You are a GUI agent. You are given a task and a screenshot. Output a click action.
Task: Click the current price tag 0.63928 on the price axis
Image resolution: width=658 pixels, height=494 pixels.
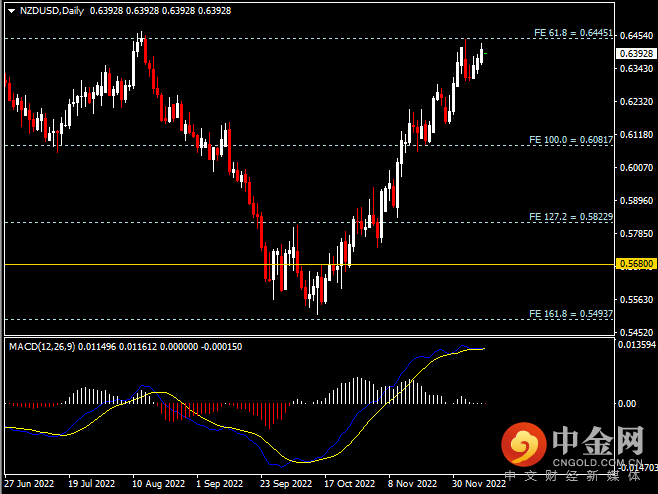pos(635,53)
